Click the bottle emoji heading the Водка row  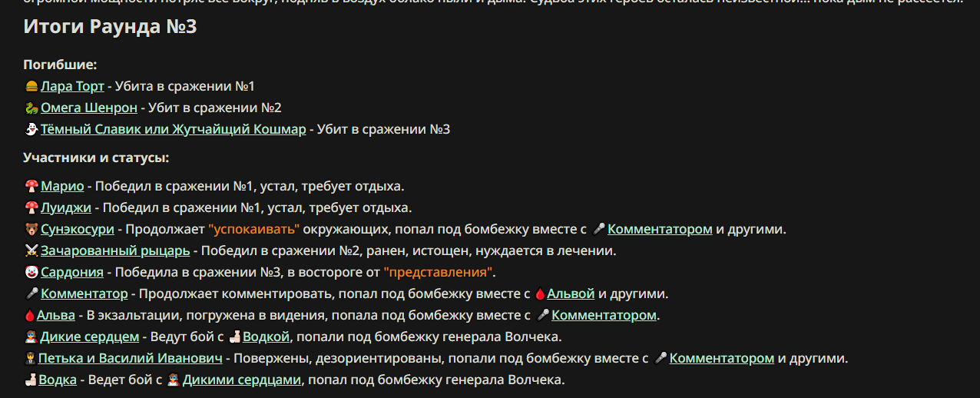[x=31, y=380]
